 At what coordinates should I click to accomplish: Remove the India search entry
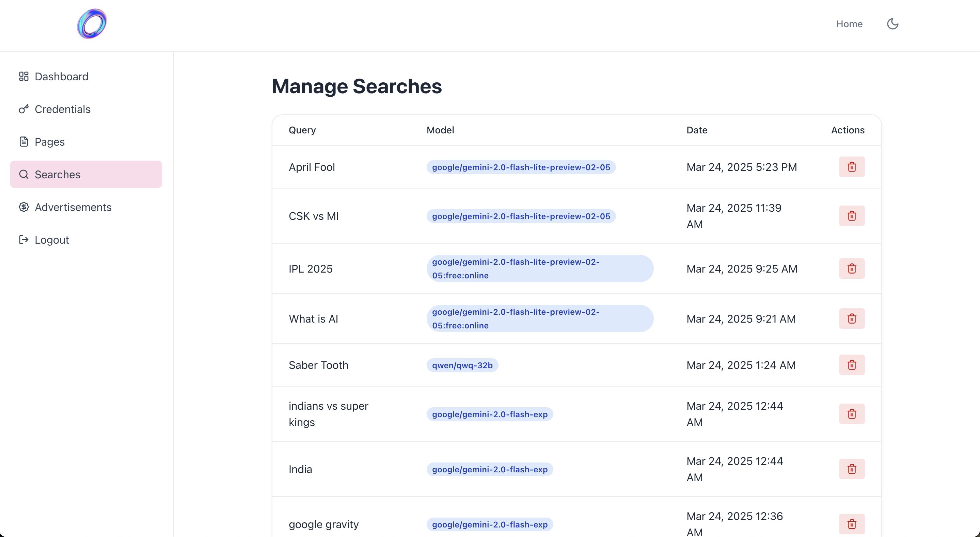(x=851, y=469)
